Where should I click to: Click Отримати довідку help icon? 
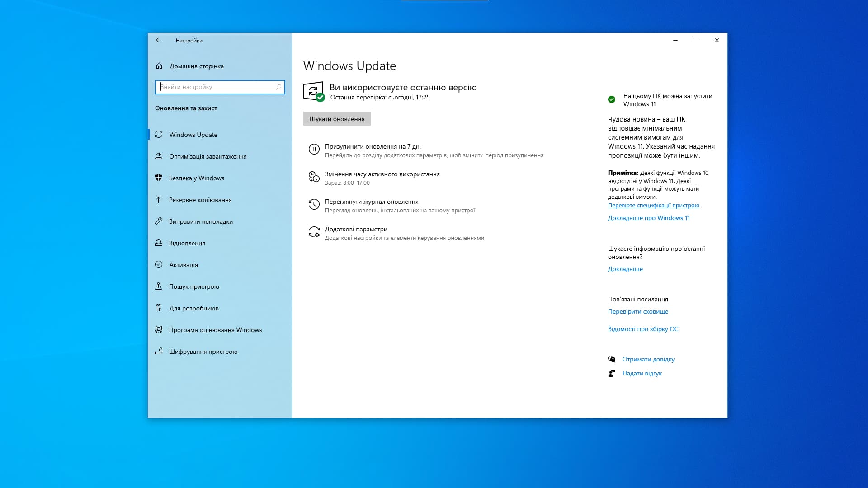click(x=612, y=359)
